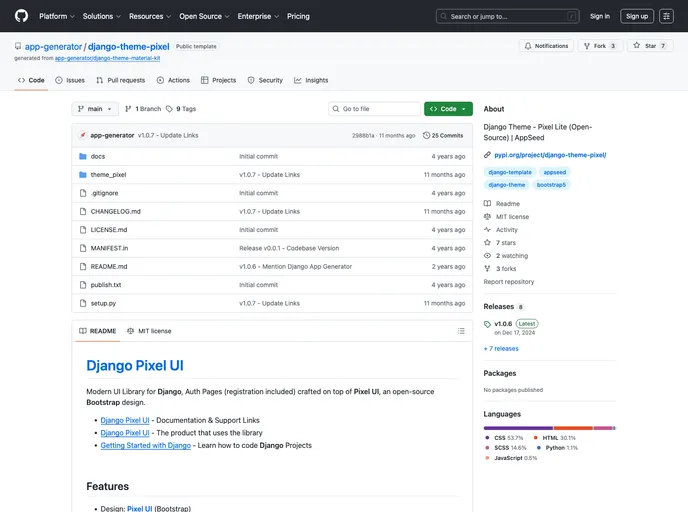Click the + 7 releases link

point(501,349)
